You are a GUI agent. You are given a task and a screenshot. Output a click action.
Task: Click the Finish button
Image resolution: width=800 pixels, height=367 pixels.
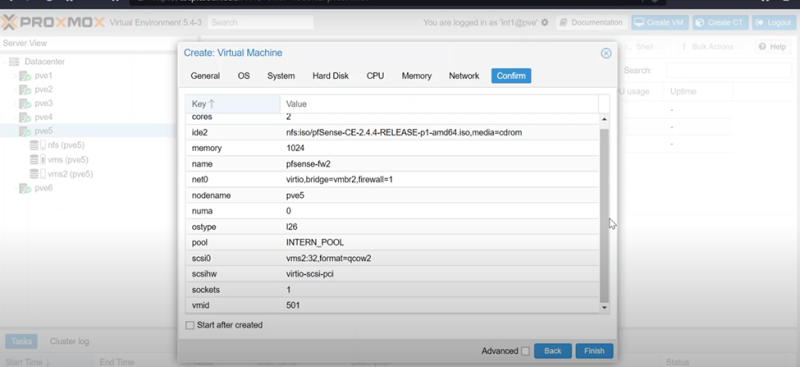pyautogui.click(x=594, y=351)
